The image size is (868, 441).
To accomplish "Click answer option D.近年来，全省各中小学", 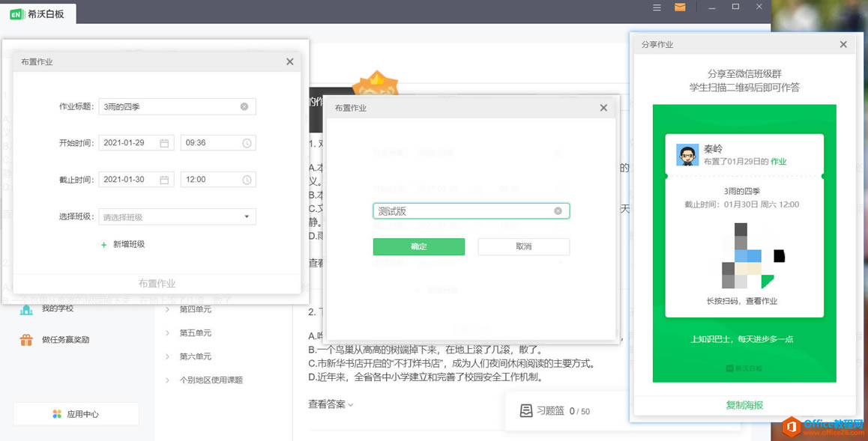I will 424,377.
